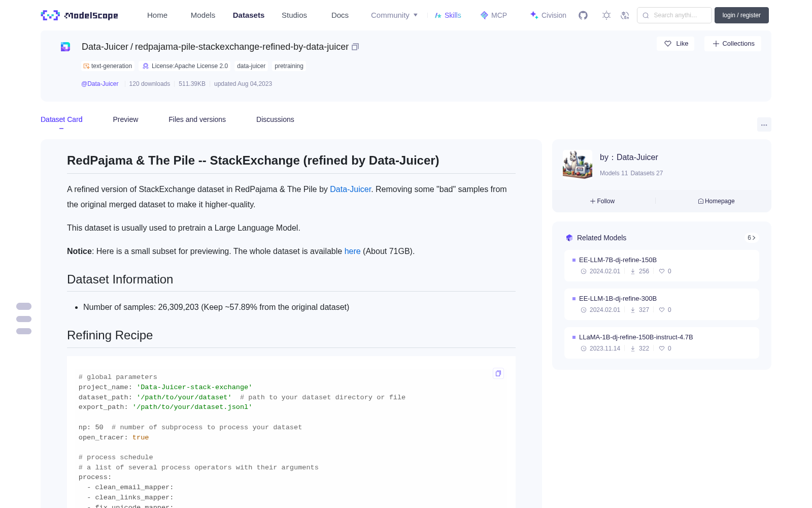Viewport: 812px width, 508px height.
Task: Click the 'Datasets 27' count text
Action: tap(647, 173)
